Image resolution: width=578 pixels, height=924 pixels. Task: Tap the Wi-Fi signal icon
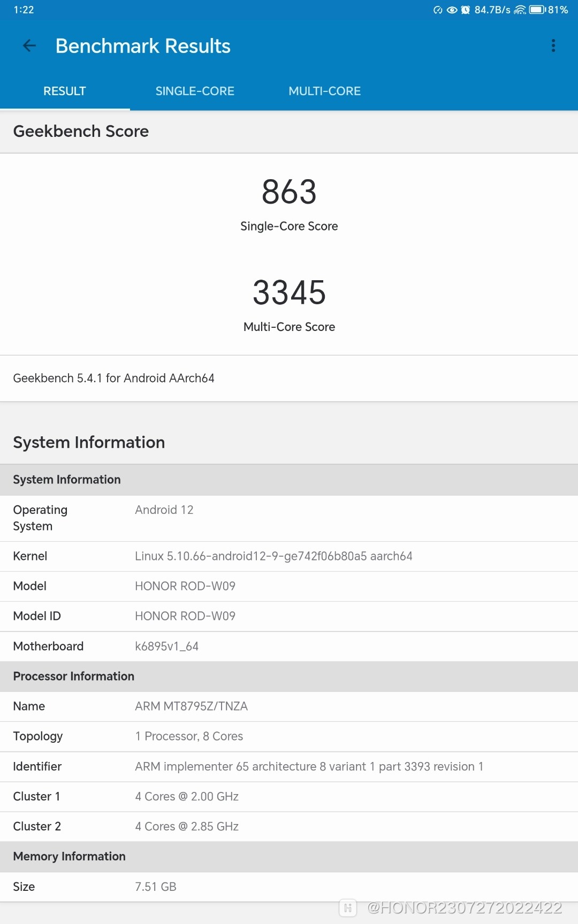coord(520,10)
